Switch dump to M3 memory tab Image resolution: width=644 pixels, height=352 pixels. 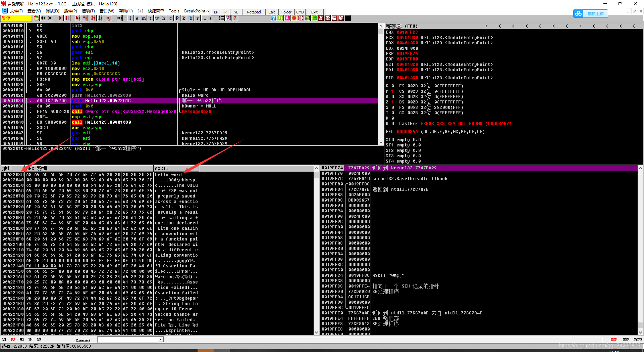tap(22, 340)
